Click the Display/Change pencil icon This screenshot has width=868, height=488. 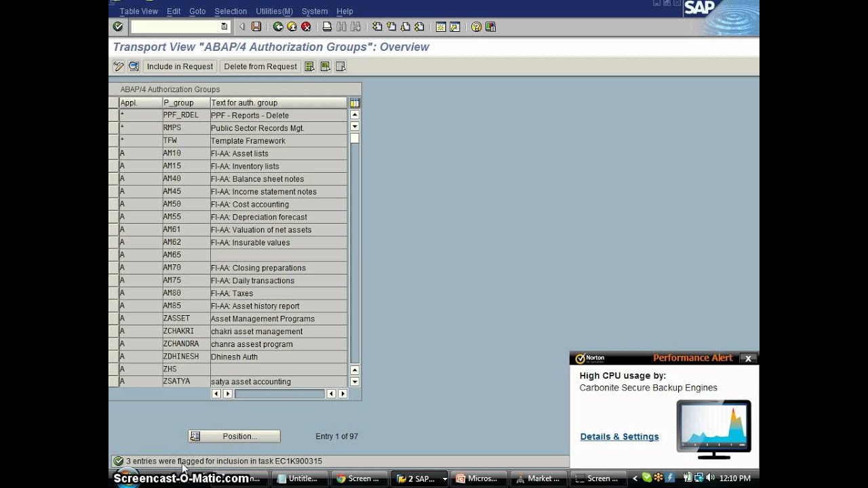119,66
